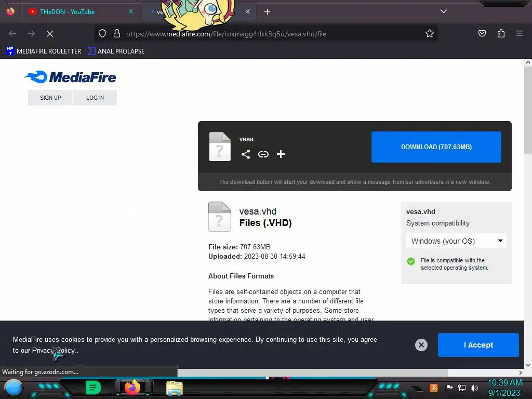Click the vesa.vhd file type icon

click(220, 217)
